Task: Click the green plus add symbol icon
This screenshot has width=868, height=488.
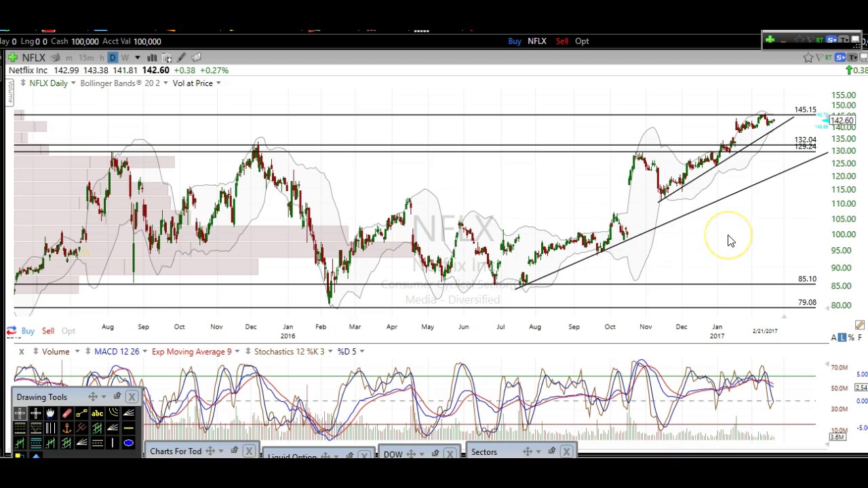Action: 12,58
